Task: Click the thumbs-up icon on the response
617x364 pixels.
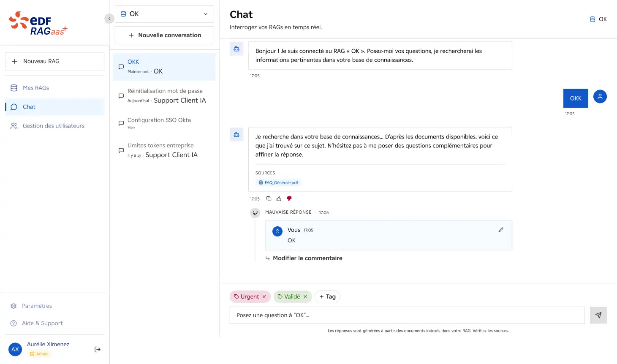Action: [x=279, y=199]
